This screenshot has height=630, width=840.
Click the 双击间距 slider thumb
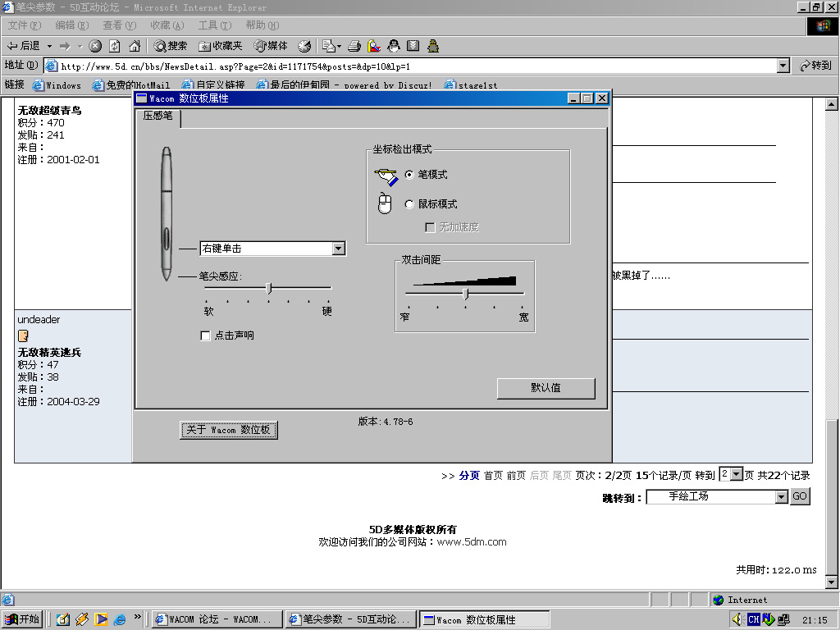pos(466,294)
